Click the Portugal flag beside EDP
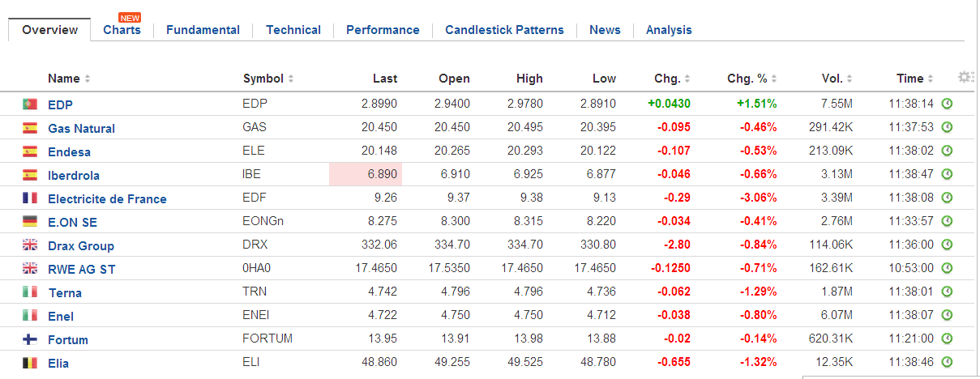Image resolution: width=980 pixels, height=379 pixels. [x=30, y=104]
